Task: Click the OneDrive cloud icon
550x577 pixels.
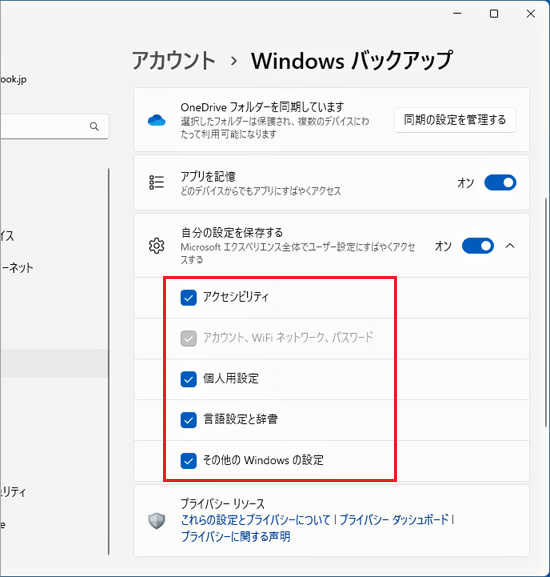Action: [x=156, y=120]
